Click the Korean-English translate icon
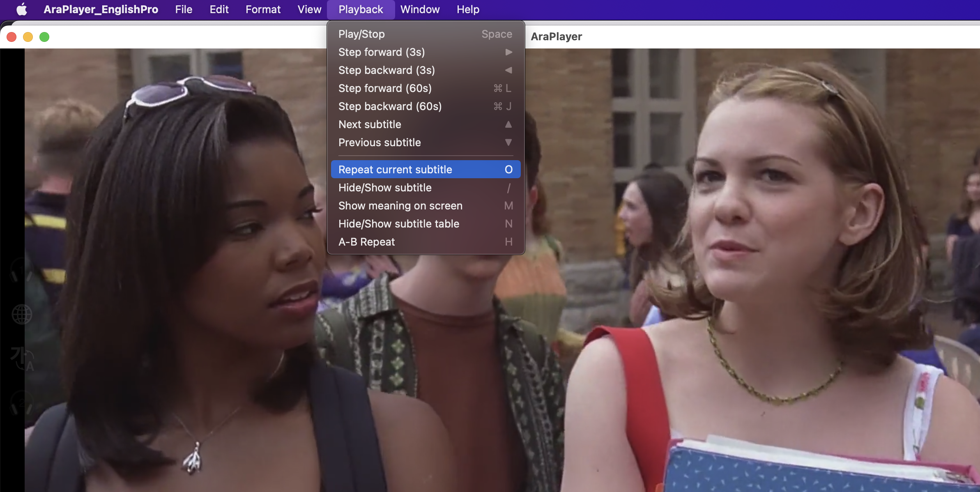The image size is (980, 492). [21, 358]
